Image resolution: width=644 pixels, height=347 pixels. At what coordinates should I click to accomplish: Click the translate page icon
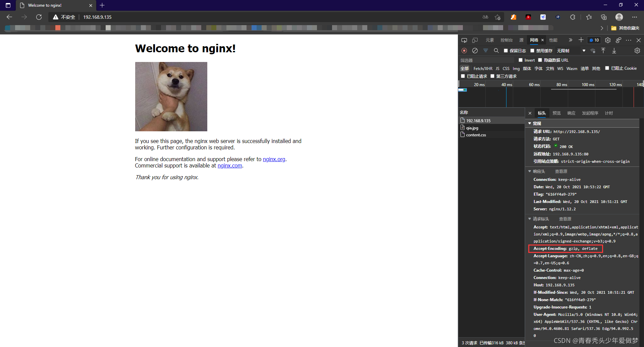coord(485,17)
